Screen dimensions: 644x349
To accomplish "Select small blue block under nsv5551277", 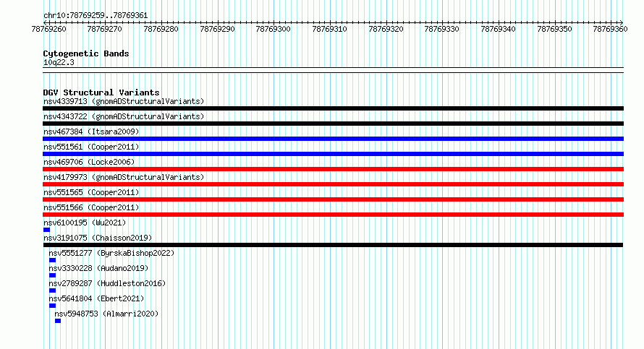I will (x=52, y=260).
